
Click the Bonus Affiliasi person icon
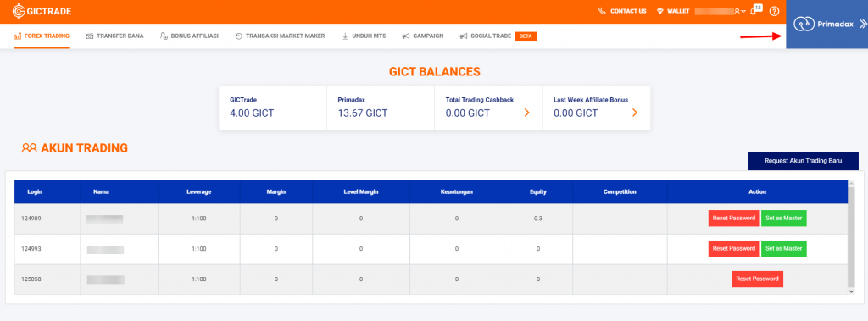click(x=164, y=36)
